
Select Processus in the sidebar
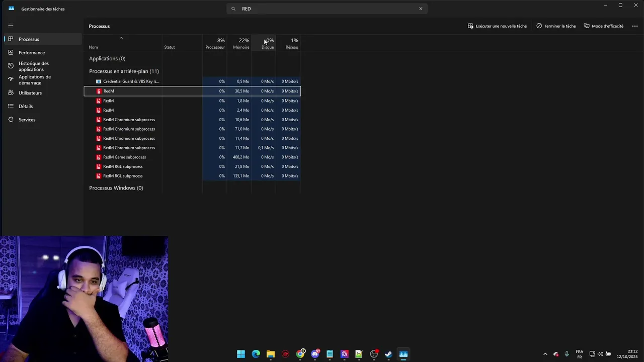coord(42,39)
